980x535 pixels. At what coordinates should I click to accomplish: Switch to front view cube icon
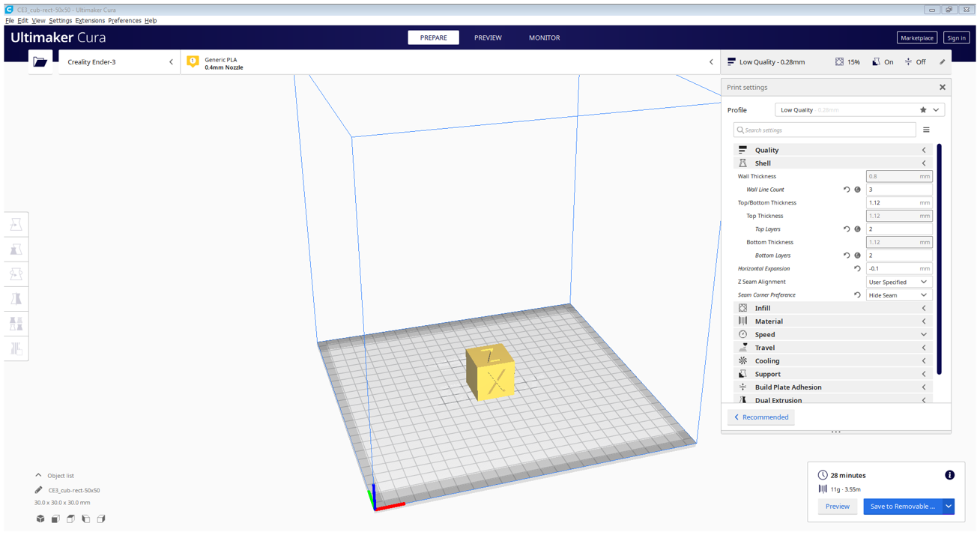tap(55, 519)
